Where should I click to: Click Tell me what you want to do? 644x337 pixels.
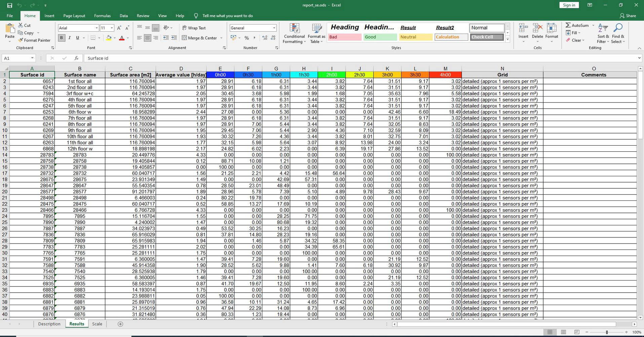point(228,16)
